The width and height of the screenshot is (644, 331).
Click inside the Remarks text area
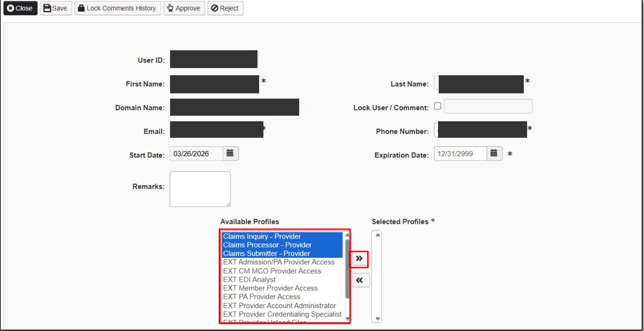click(200, 189)
